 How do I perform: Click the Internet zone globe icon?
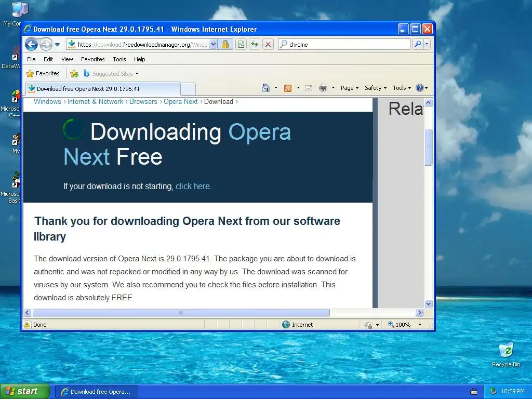click(x=286, y=325)
